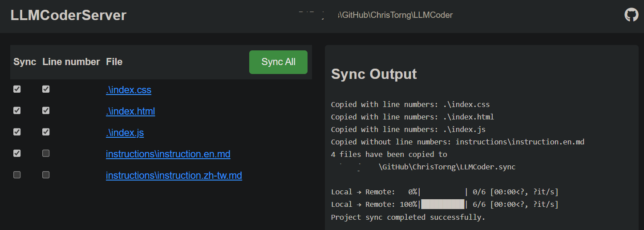Click output line 'Copied with line numbers: .\index.css'
Viewport: 644px width, 230px height.
(410, 105)
